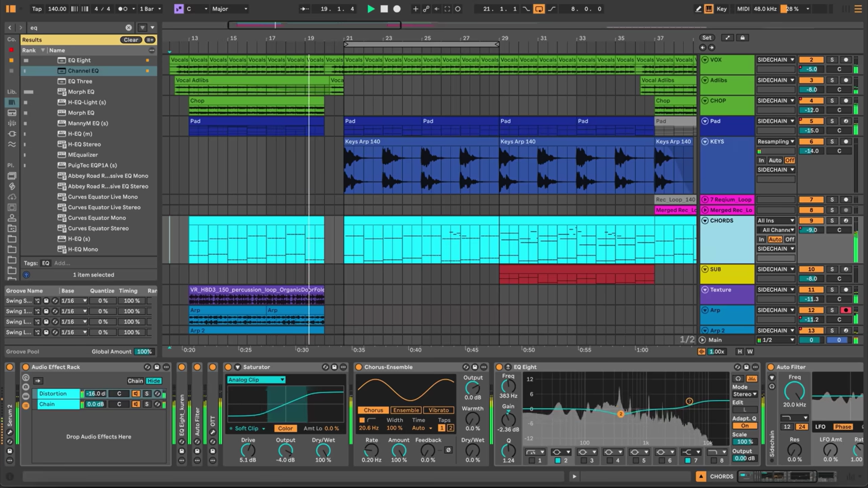Image resolution: width=868 pixels, height=488 pixels.
Task: Toggle the Punch-In switch
Action: click(x=526, y=9)
